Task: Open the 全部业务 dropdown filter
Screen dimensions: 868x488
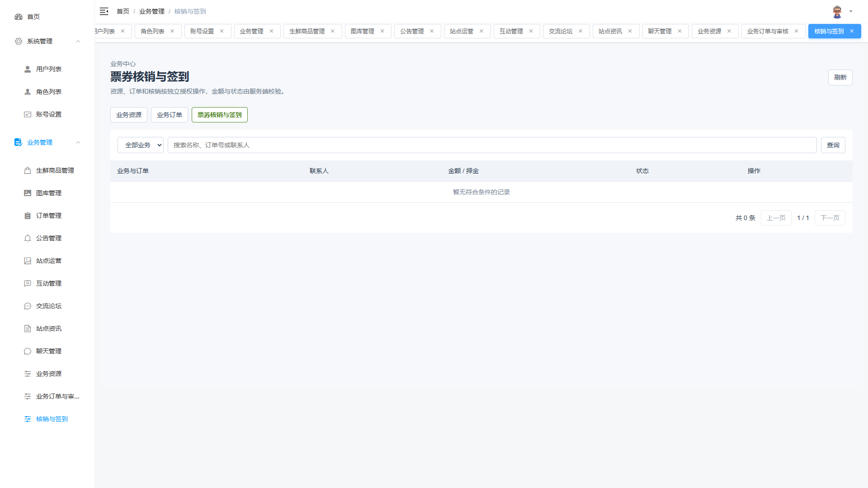Action: point(141,145)
